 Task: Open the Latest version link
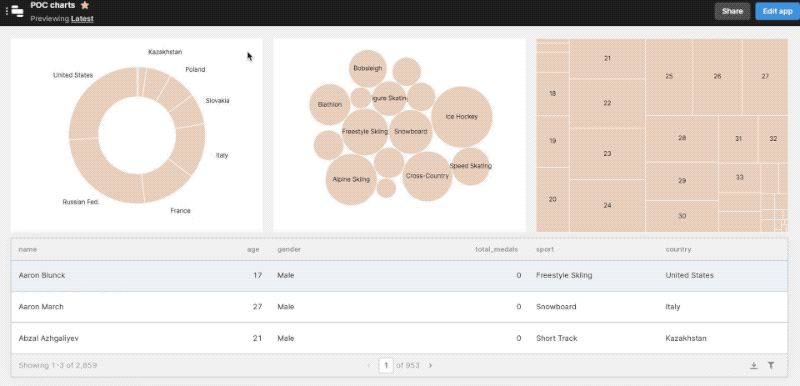click(82, 18)
